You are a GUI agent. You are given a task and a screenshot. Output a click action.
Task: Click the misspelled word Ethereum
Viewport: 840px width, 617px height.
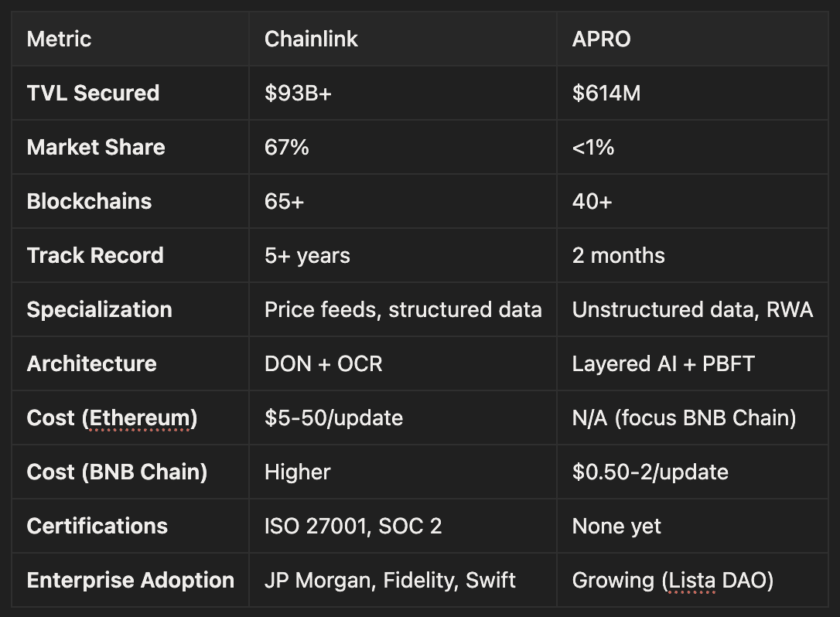tap(139, 418)
